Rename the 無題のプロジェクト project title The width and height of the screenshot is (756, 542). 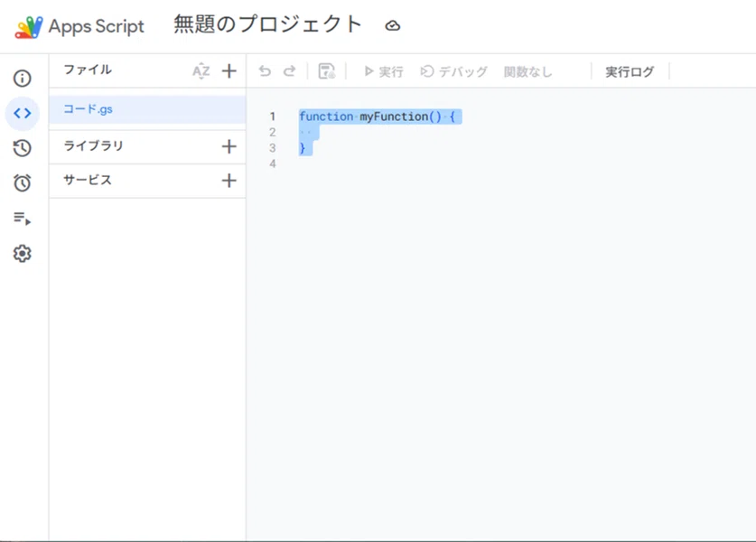pyautogui.click(x=267, y=24)
